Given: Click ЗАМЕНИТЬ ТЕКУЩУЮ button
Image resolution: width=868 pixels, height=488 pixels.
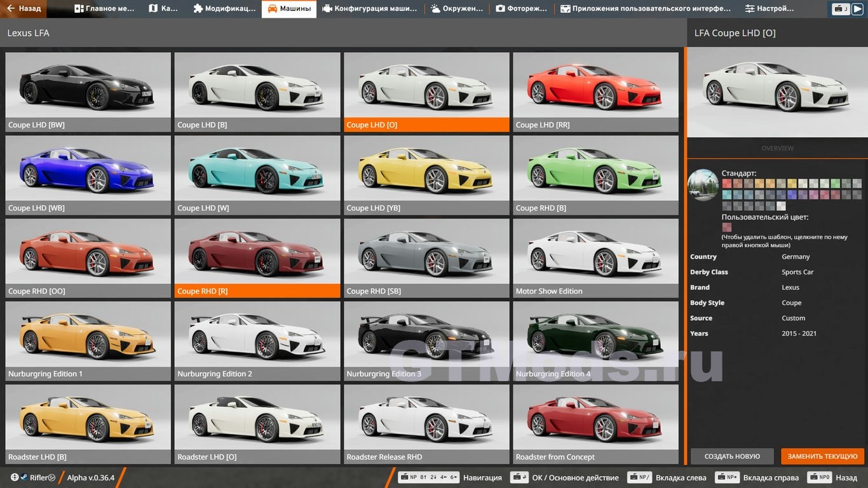Looking at the screenshot, I should point(822,456).
